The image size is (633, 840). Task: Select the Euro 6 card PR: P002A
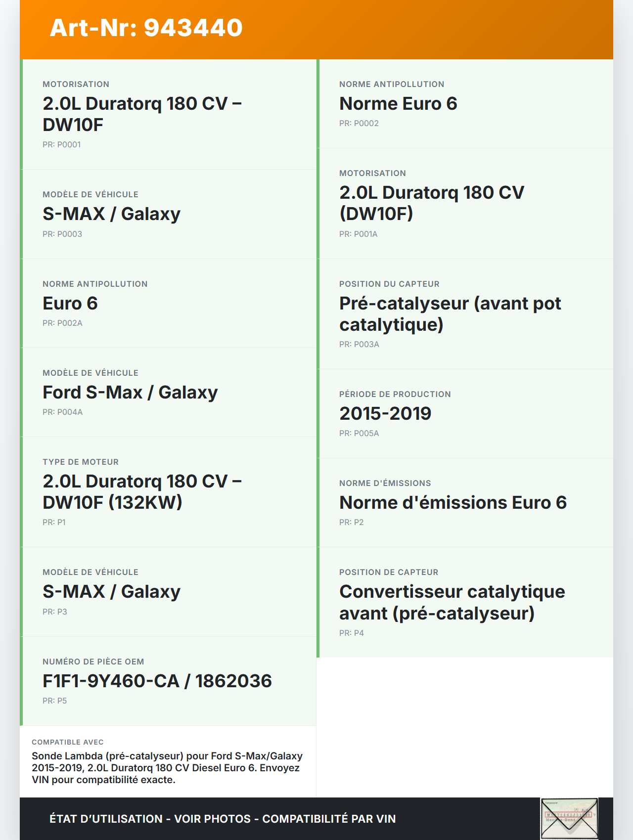coord(168,303)
